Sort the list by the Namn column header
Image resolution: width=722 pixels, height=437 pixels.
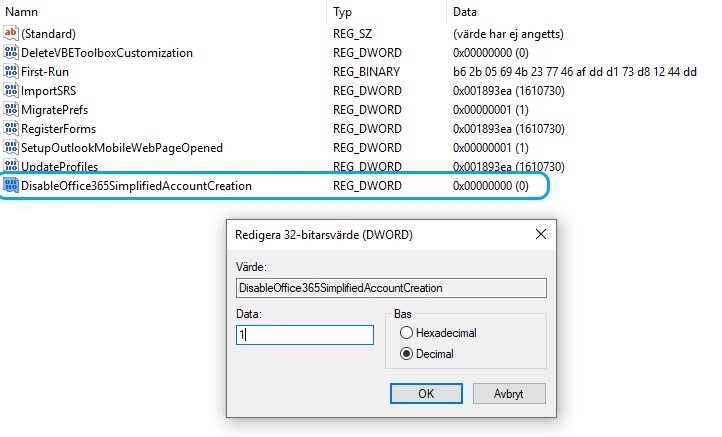tap(163, 12)
